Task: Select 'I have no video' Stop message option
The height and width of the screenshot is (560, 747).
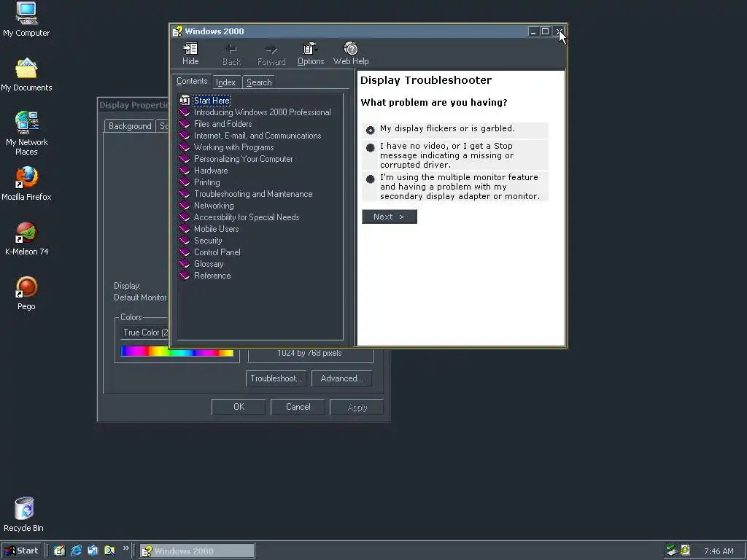Action: [x=370, y=147]
